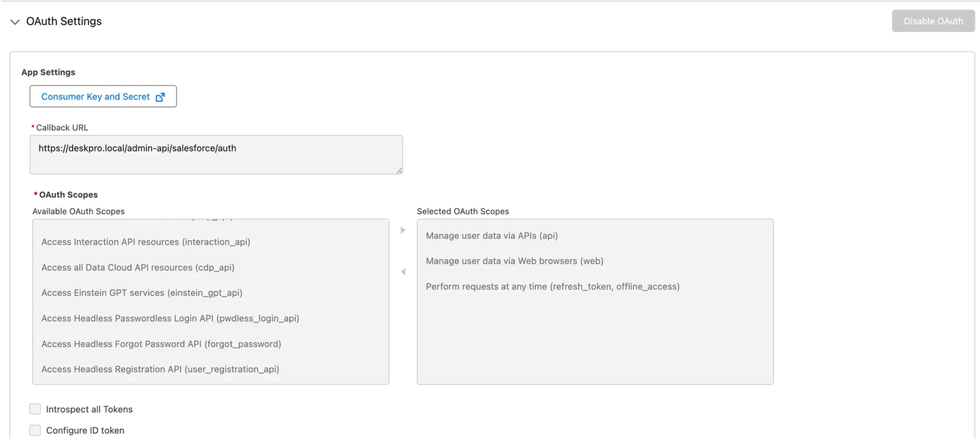
Task: Select Access Interaction API resources scope
Action: 146,242
